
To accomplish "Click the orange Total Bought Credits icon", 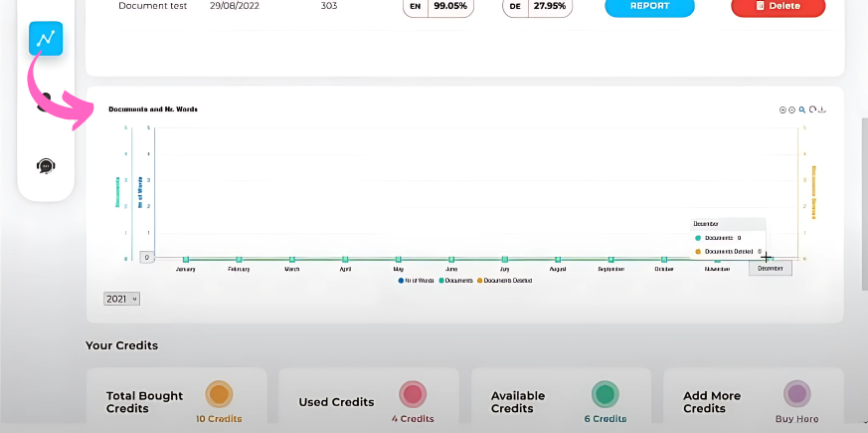I will coord(219,394).
